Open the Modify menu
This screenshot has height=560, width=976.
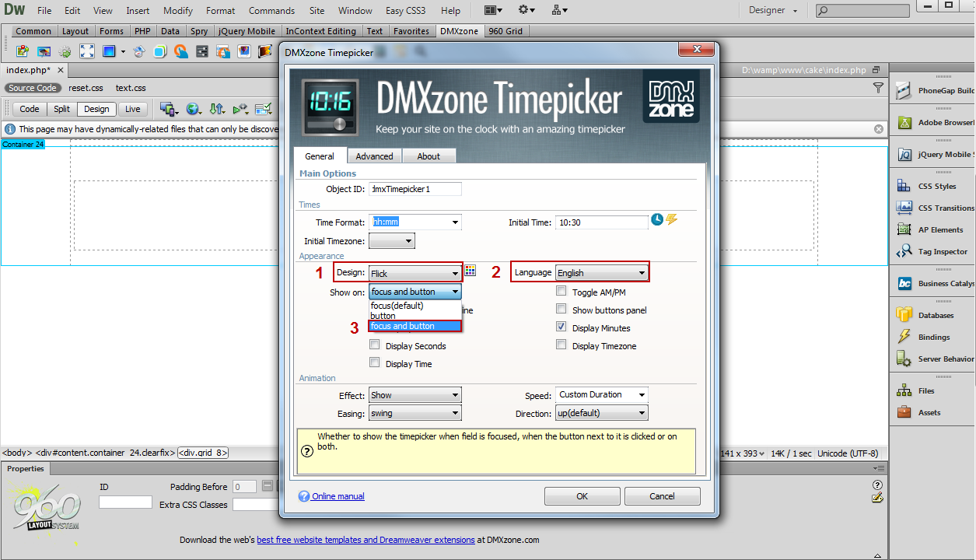point(178,10)
